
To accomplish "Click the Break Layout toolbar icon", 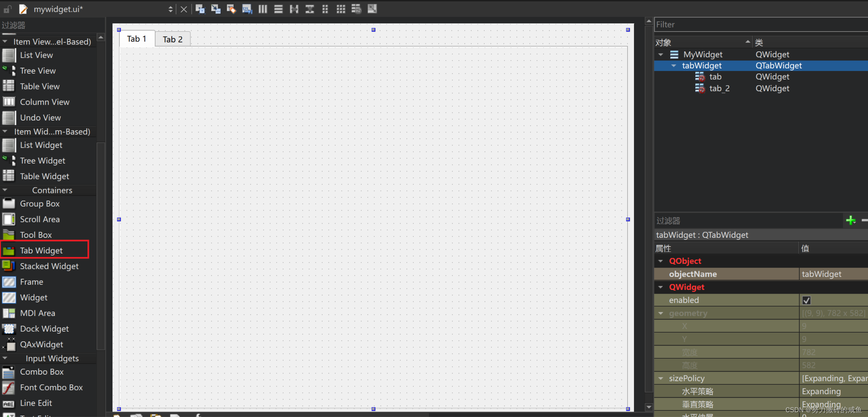I will click(356, 9).
